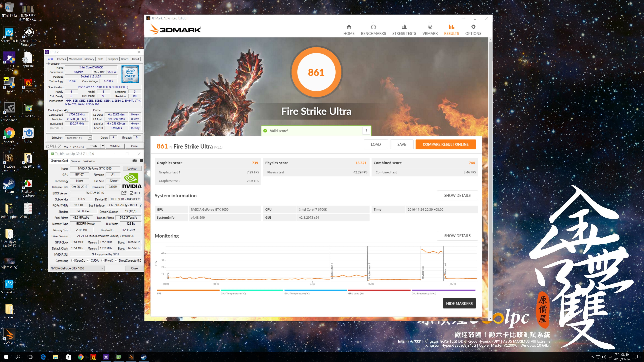The height and width of the screenshot is (362, 644).
Task: Click the Physics test chart marker
Action: pos(423,272)
